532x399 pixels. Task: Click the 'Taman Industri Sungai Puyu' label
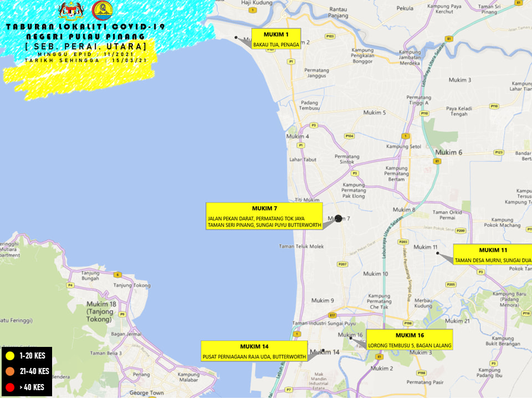(324, 323)
